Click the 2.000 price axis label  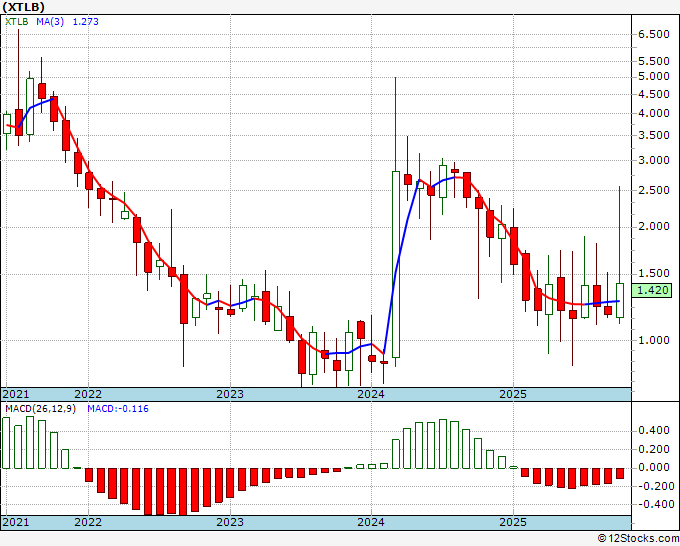(x=654, y=226)
